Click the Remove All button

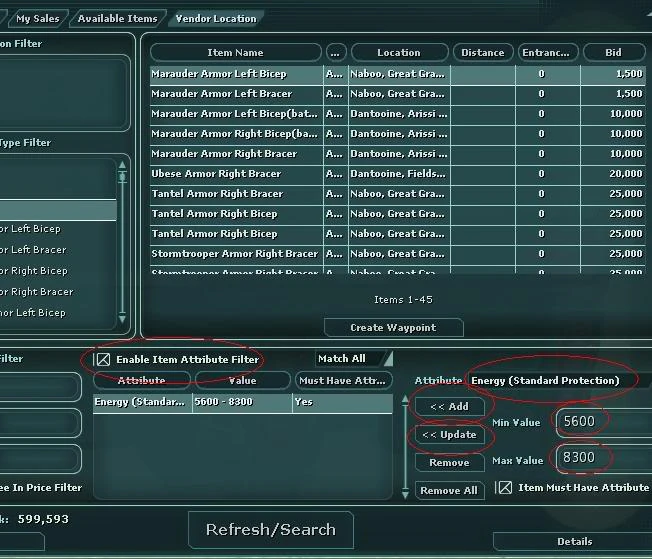[449, 490]
